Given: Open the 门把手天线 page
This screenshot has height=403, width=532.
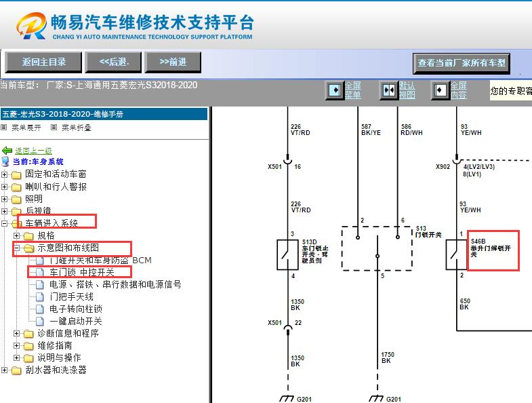Looking at the screenshot, I should [72, 296].
